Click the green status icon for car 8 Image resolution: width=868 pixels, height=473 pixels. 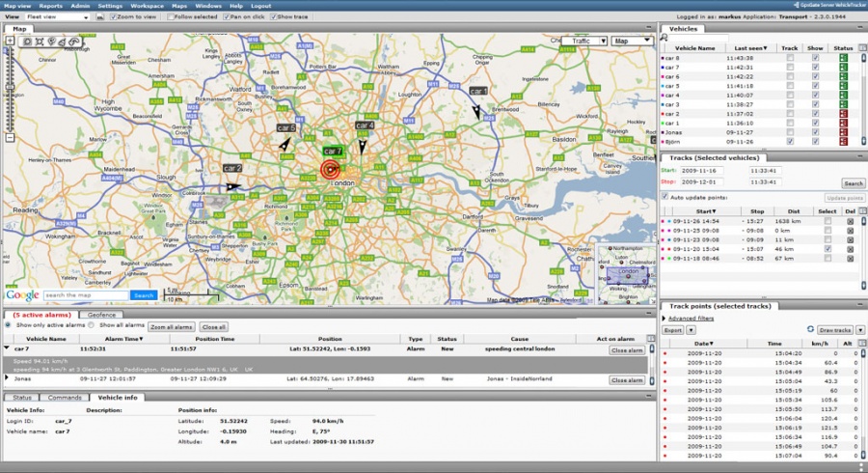(x=843, y=58)
